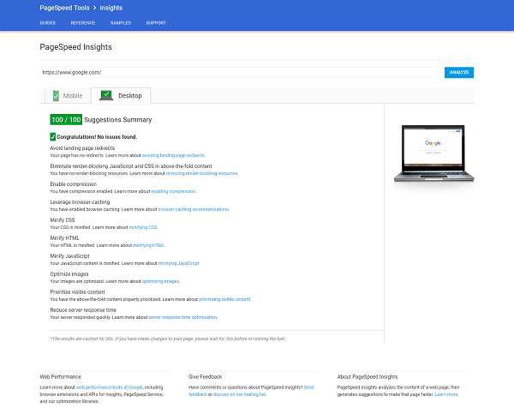Click the Reduce server response time heading

click(83, 310)
